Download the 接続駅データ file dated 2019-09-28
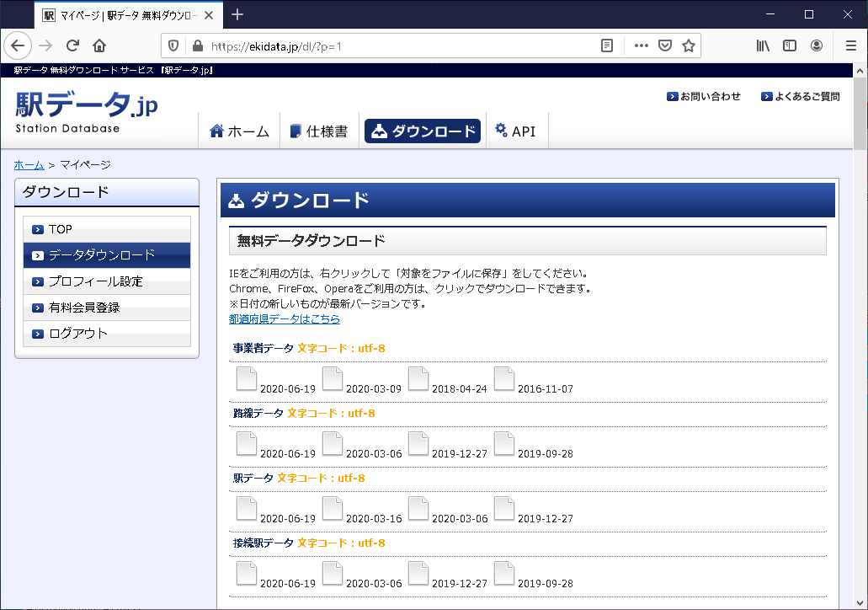868x610 pixels. pos(504,574)
